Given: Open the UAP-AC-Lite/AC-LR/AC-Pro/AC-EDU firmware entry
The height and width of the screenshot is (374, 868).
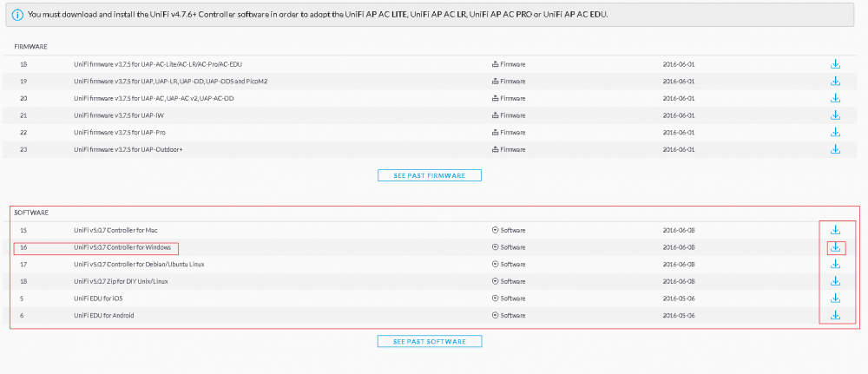Looking at the screenshot, I should click(158, 64).
